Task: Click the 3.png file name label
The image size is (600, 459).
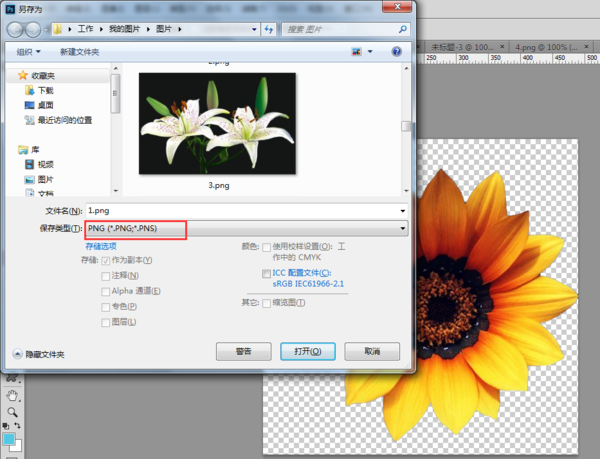Action: click(219, 186)
